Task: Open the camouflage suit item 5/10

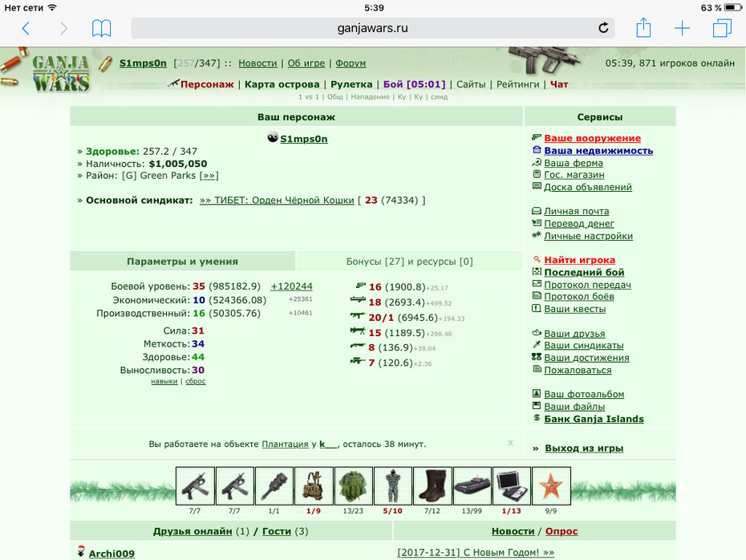Action: [x=392, y=485]
